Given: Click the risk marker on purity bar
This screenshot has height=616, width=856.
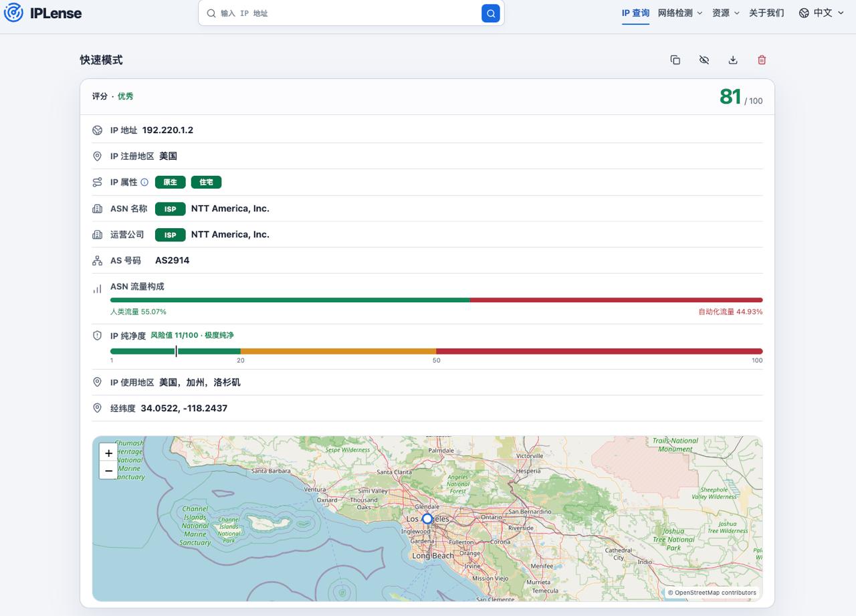Looking at the screenshot, I should (176, 351).
